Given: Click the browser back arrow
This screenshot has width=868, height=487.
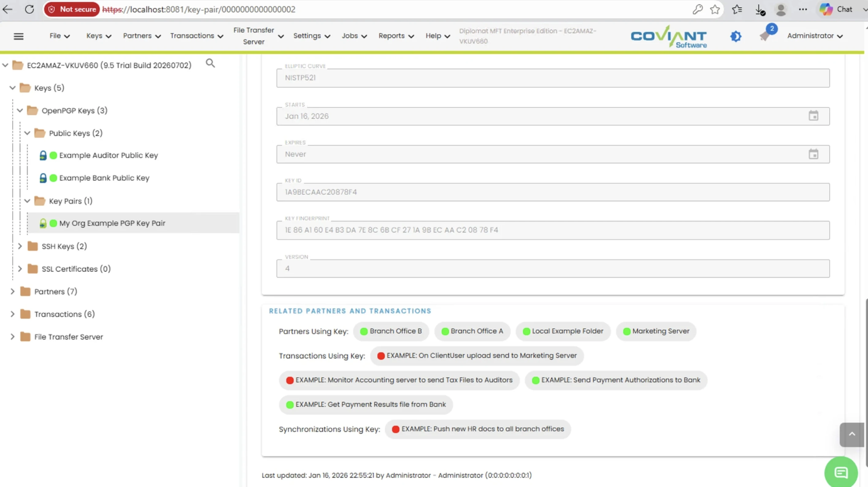Looking at the screenshot, I should [x=7, y=9].
